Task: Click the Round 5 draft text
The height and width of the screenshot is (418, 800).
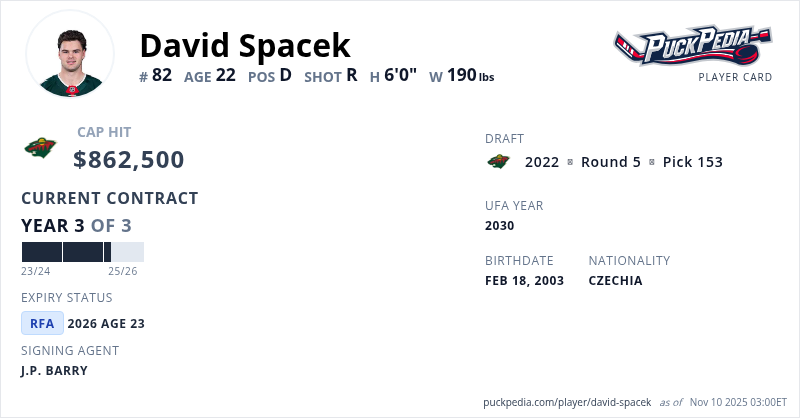Action: pyautogui.click(x=610, y=162)
